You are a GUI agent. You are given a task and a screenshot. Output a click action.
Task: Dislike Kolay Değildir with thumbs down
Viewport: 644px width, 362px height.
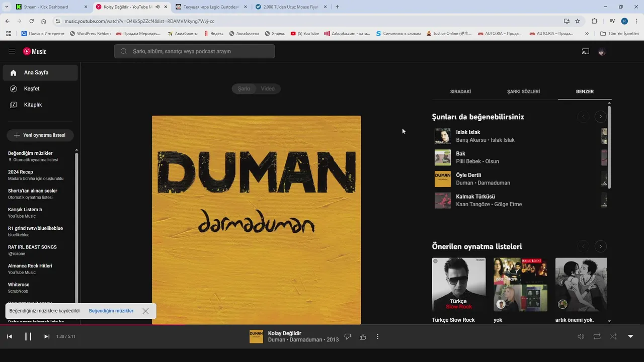(347, 336)
